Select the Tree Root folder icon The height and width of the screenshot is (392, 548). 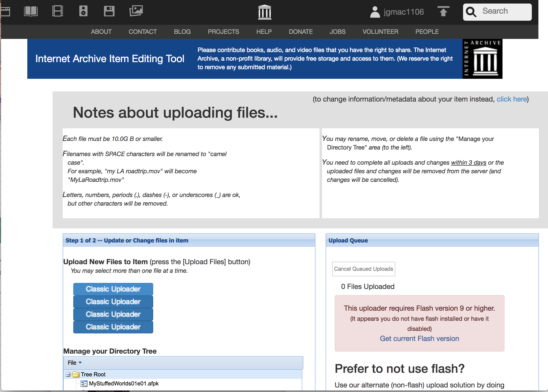(x=76, y=374)
